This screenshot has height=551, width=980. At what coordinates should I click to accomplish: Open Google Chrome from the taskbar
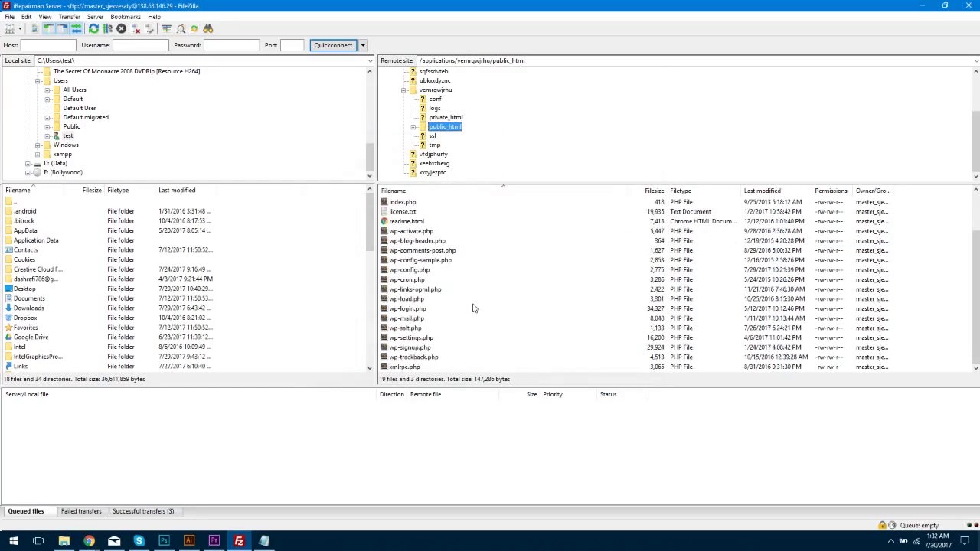[89, 541]
